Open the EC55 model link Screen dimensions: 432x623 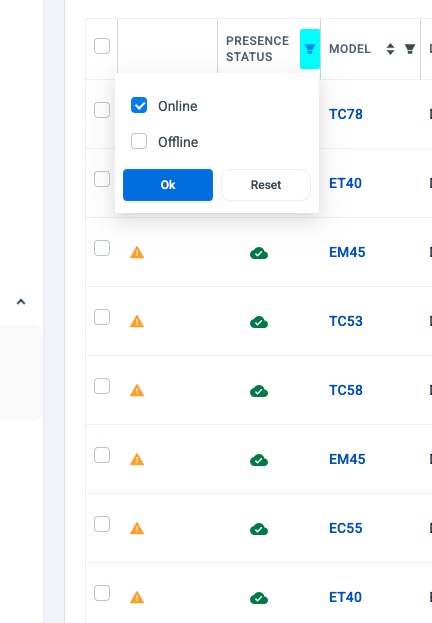[x=346, y=528]
